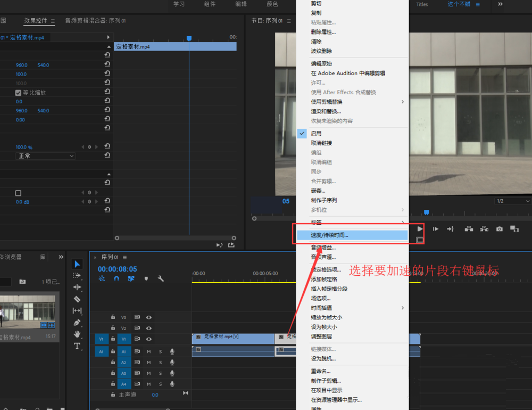This screenshot has width=532, height=410.
Task: Switch to the 音频剪辑混合器 tab
Action: coord(86,21)
